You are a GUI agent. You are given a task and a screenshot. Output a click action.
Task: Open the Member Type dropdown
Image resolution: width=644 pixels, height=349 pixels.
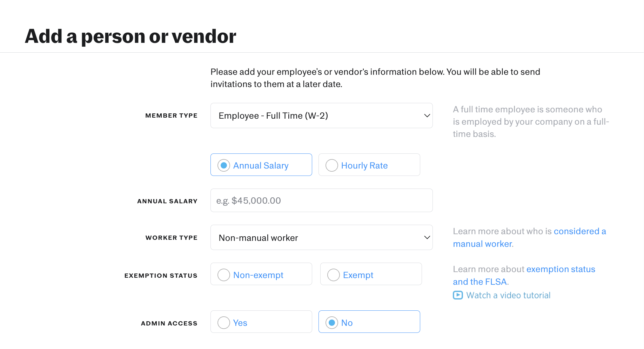[x=321, y=116]
